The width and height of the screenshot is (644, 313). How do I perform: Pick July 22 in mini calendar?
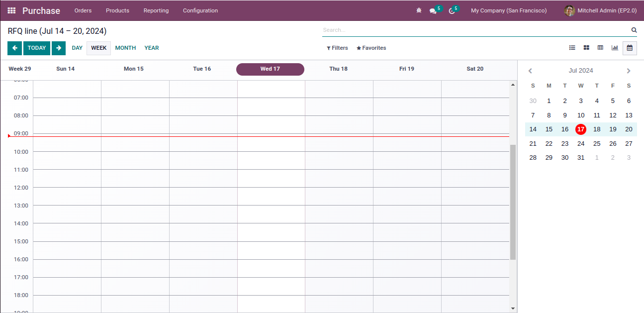549,144
